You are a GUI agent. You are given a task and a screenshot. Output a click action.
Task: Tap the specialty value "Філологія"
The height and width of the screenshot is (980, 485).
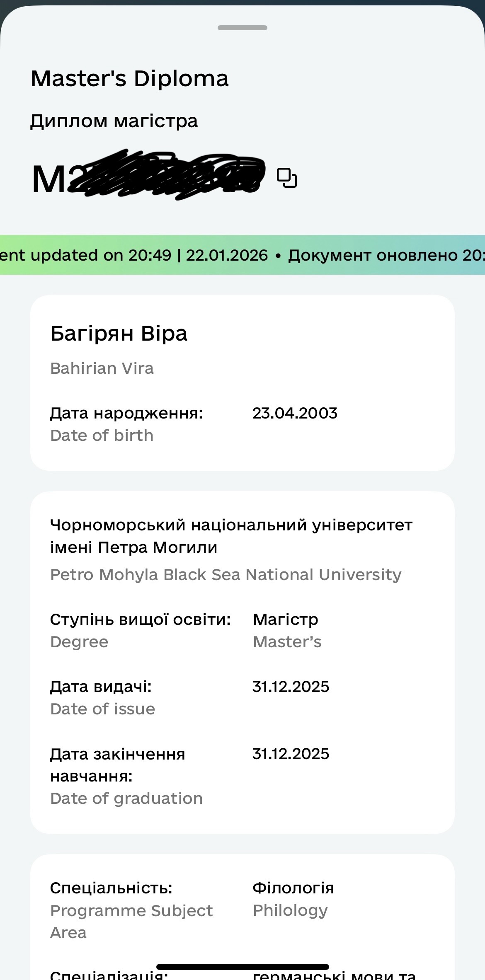293,888
